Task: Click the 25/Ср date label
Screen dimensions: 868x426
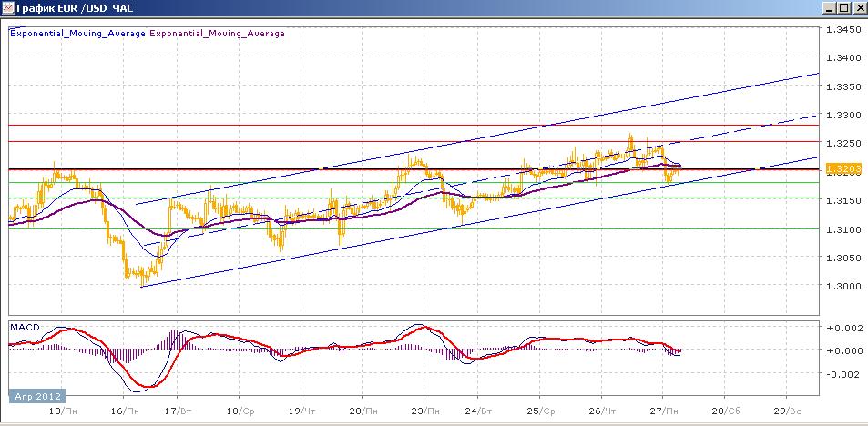Action: (x=541, y=411)
